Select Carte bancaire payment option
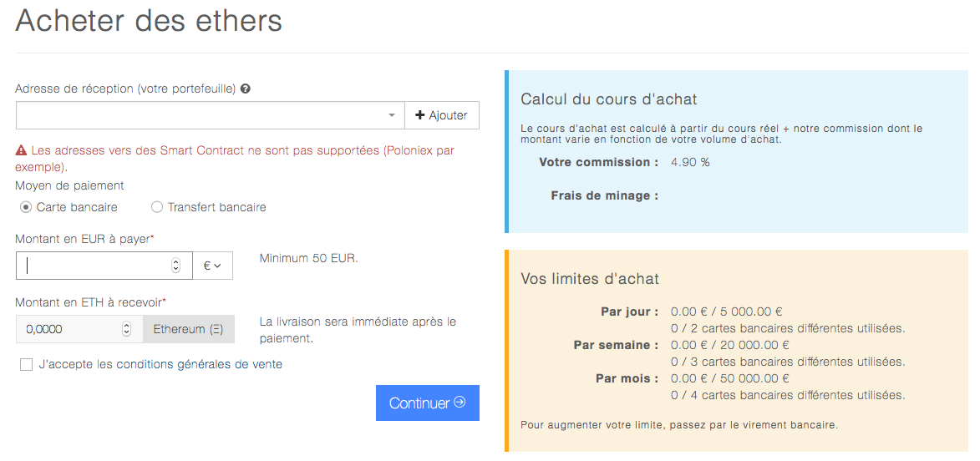This screenshot has width=980, height=461. [26, 207]
